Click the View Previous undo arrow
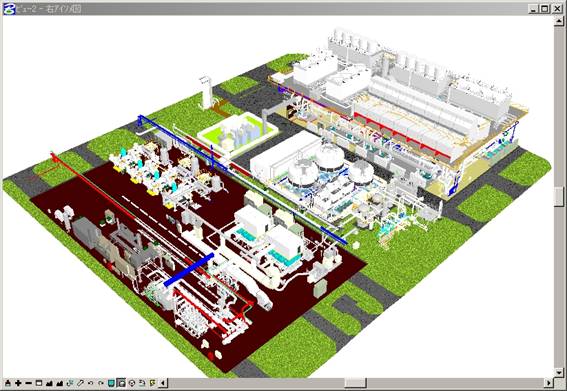The width and height of the screenshot is (567, 391). click(90, 383)
